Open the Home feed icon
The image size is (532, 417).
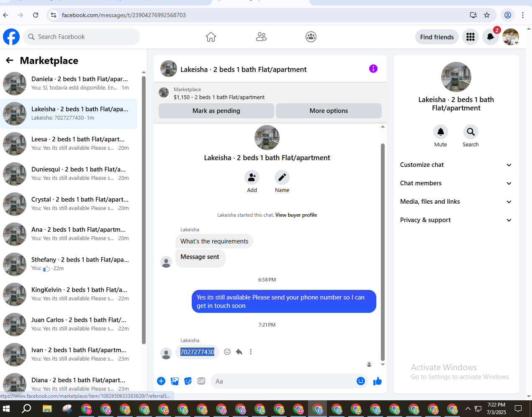click(211, 37)
